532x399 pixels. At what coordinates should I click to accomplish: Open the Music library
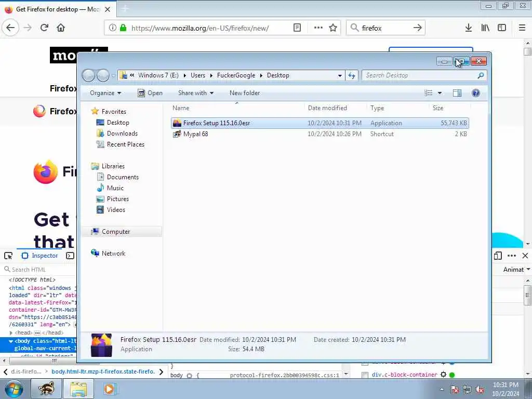(x=110, y=188)
